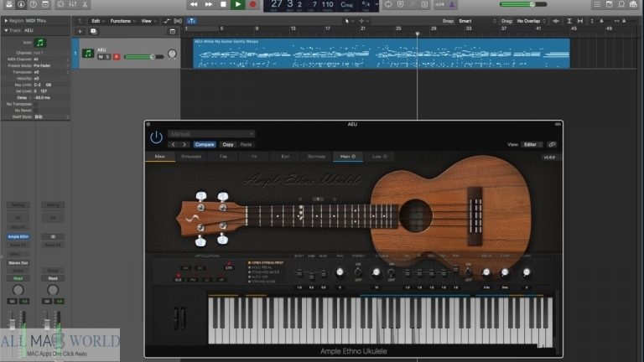
Task: Switch to the Strummer tab
Action: coord(191,157)
